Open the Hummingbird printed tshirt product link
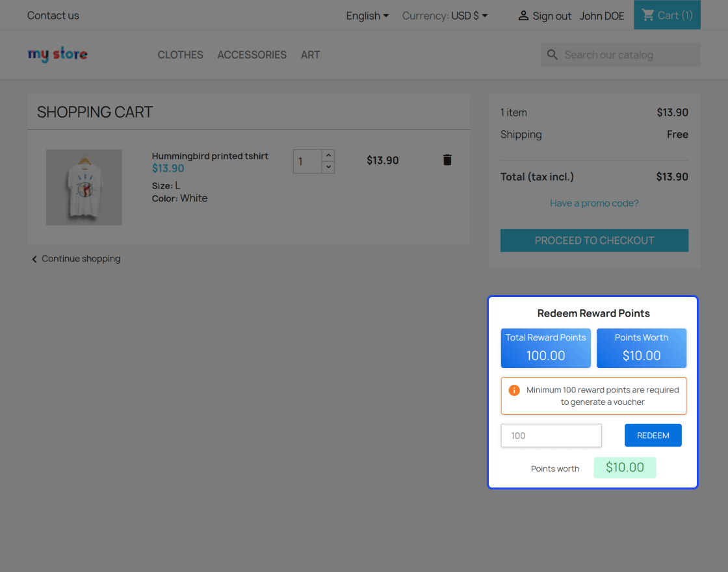This screenshot has width=728, height=572. (210, 156)
